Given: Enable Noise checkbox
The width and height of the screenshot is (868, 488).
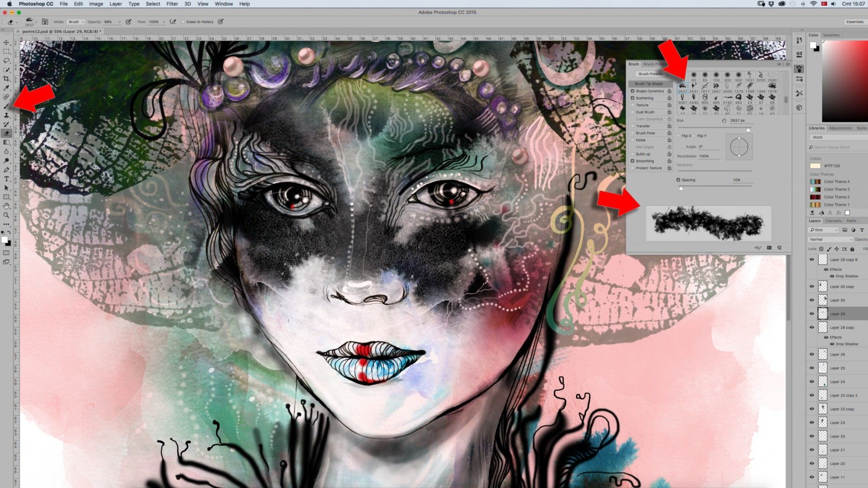Looking at the screenshot, I should click(633, 140).
